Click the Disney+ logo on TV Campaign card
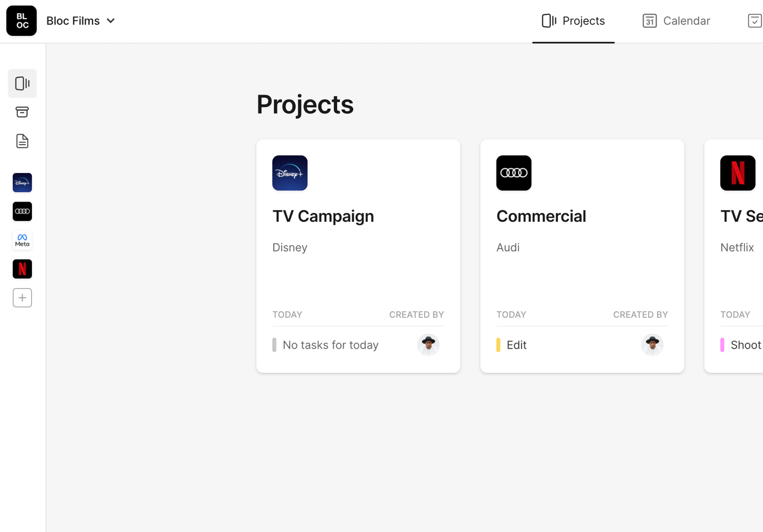The image size is (763, 532). pos(290,173)
